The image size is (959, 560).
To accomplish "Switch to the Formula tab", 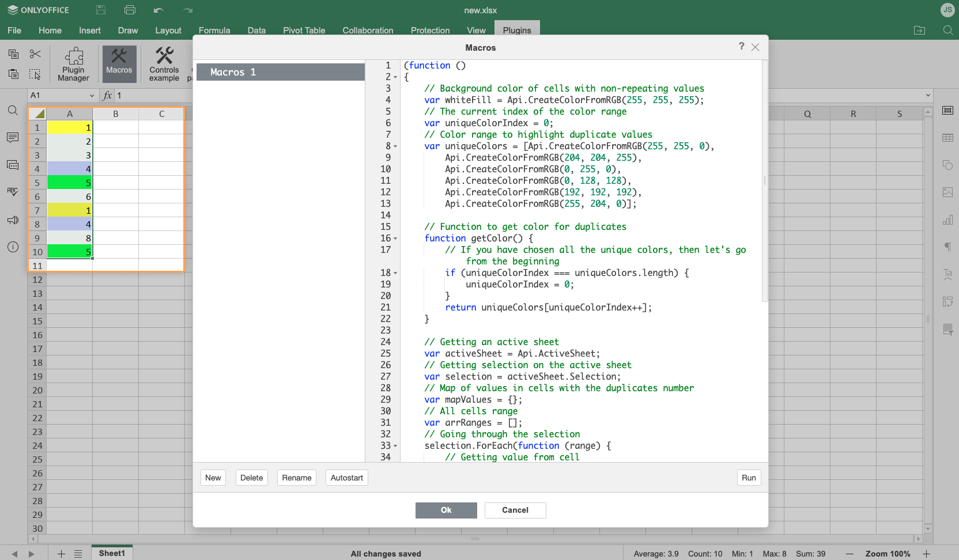I will click(214, 31).
